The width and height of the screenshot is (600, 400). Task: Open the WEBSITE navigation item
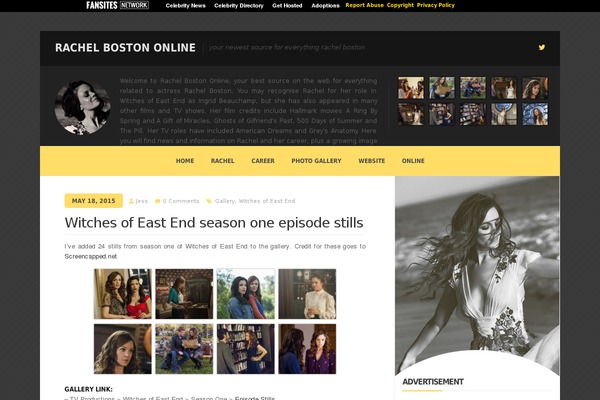372,161
